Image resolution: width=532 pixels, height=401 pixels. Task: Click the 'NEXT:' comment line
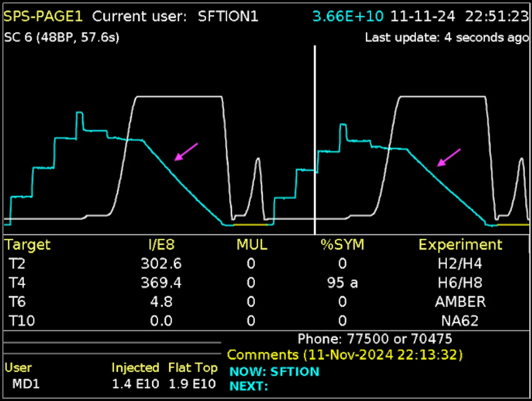coord(249,386)
